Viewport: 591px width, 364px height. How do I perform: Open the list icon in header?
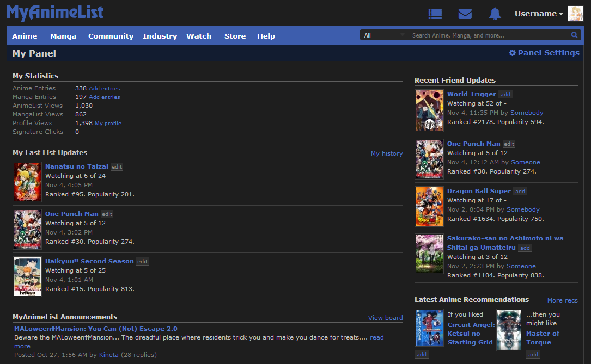(435, 14)
